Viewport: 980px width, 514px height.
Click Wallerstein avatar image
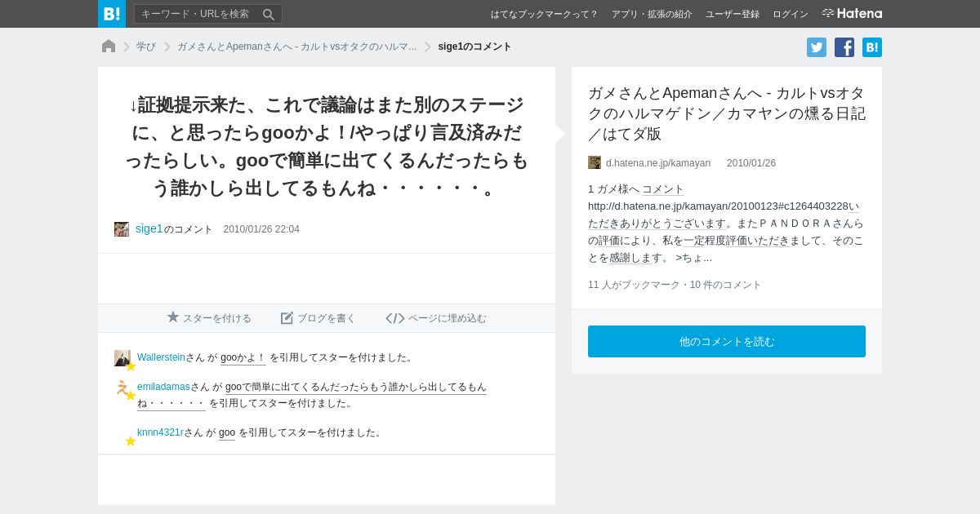122,358
